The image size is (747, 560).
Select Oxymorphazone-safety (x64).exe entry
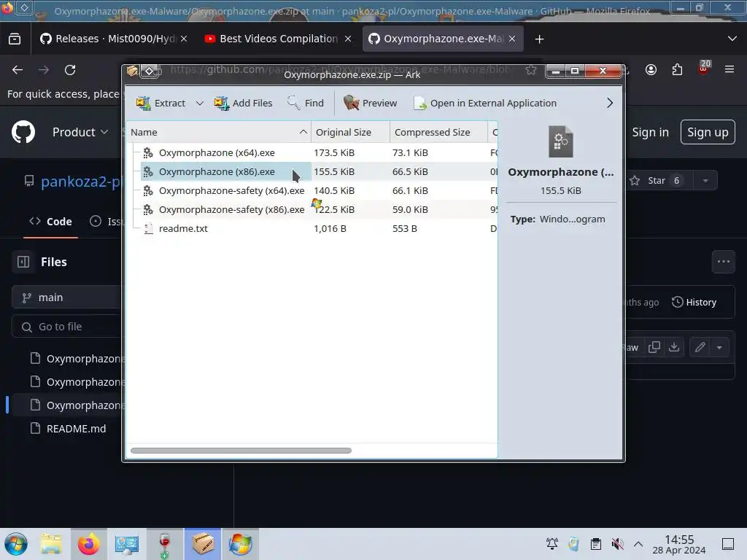231,190
